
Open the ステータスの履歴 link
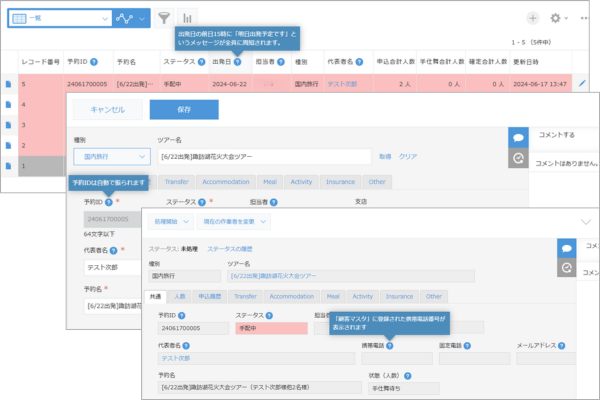[230, 249]
